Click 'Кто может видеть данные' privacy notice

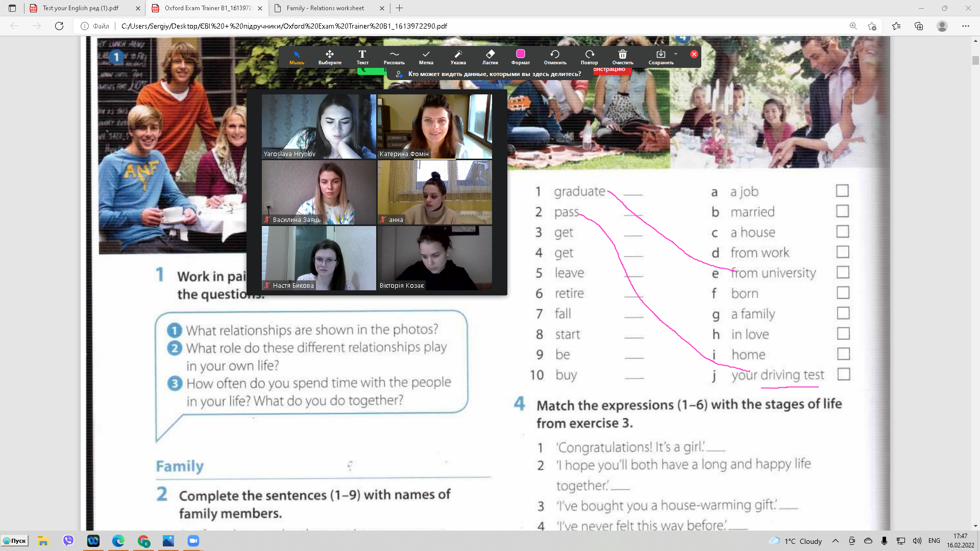pos(494,74)
